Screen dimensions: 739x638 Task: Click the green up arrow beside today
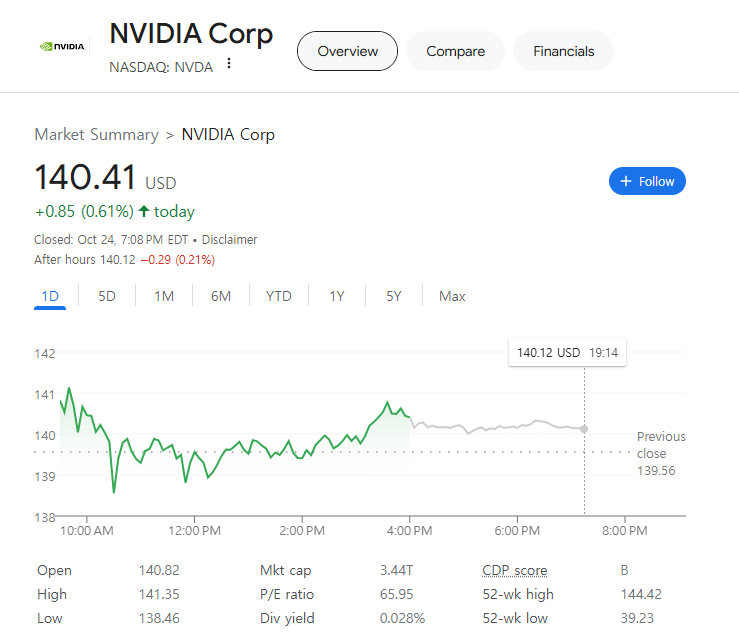click(144, 212)
